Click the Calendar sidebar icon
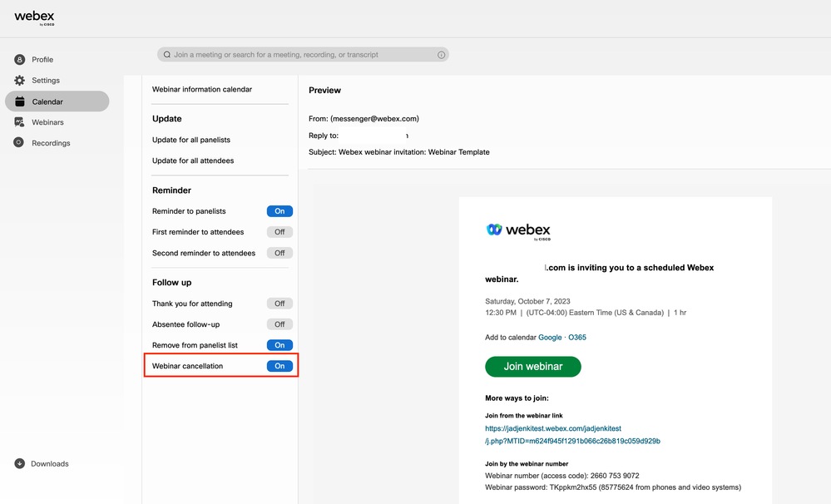Viewport: 831px width, 504px height. click(x=18, y=101)
